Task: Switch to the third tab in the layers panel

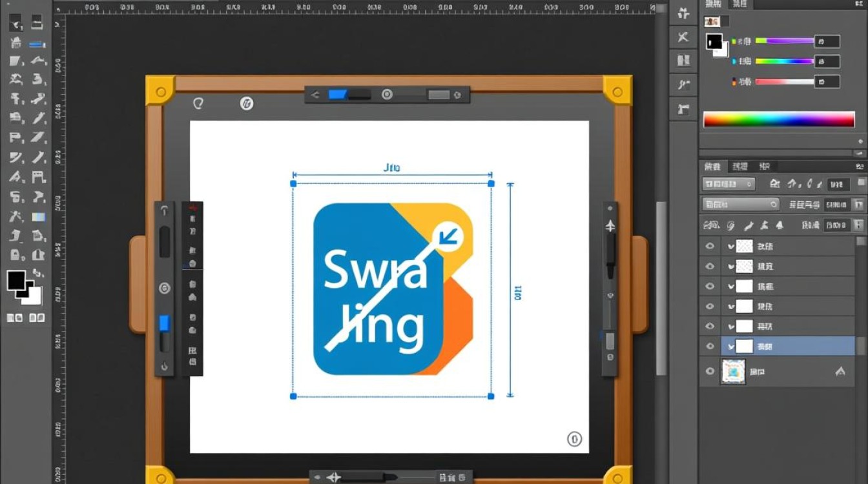Action: click(765, 166)
